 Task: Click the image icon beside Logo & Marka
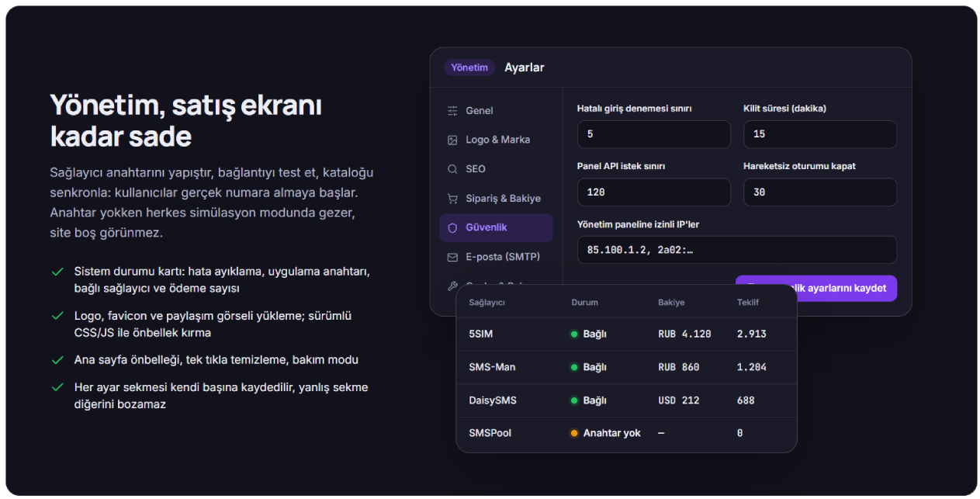(452, 140)
